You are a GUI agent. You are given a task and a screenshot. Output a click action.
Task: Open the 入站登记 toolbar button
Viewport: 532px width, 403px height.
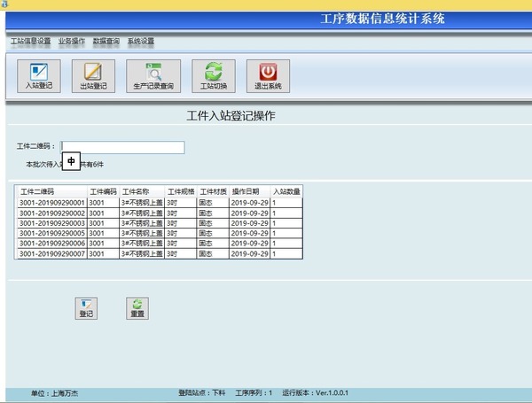coord(39,76)
